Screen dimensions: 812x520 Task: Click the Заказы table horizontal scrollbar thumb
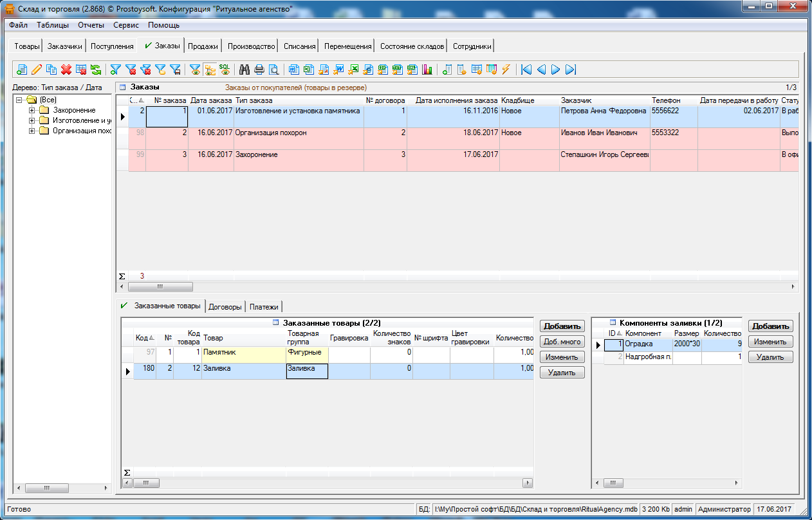(x=160, y=286)
